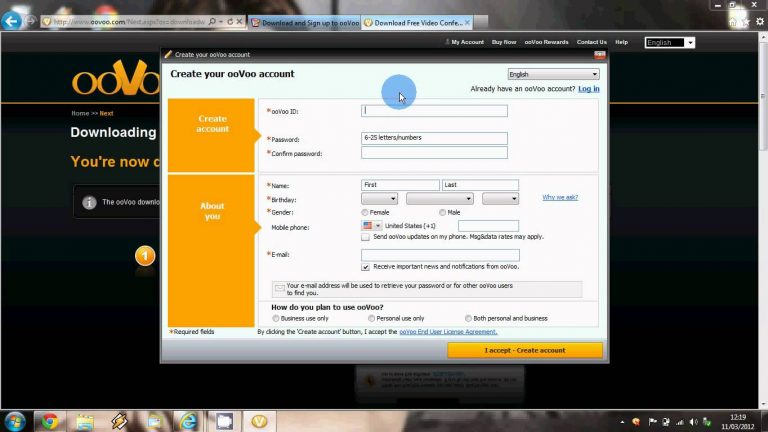The height and width of the screenshot is (432, 768).
Task: Click the First name field
Action: point(400,185)
